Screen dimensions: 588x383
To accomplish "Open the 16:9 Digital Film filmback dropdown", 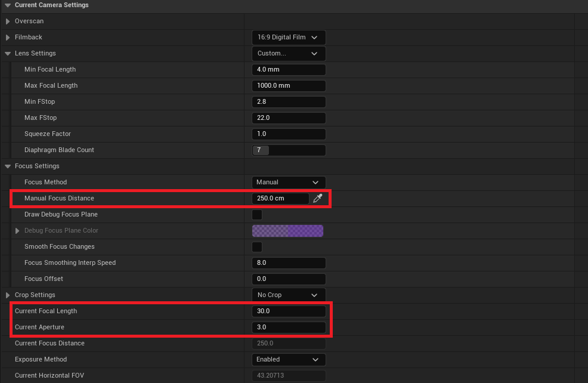I will 289,38.
